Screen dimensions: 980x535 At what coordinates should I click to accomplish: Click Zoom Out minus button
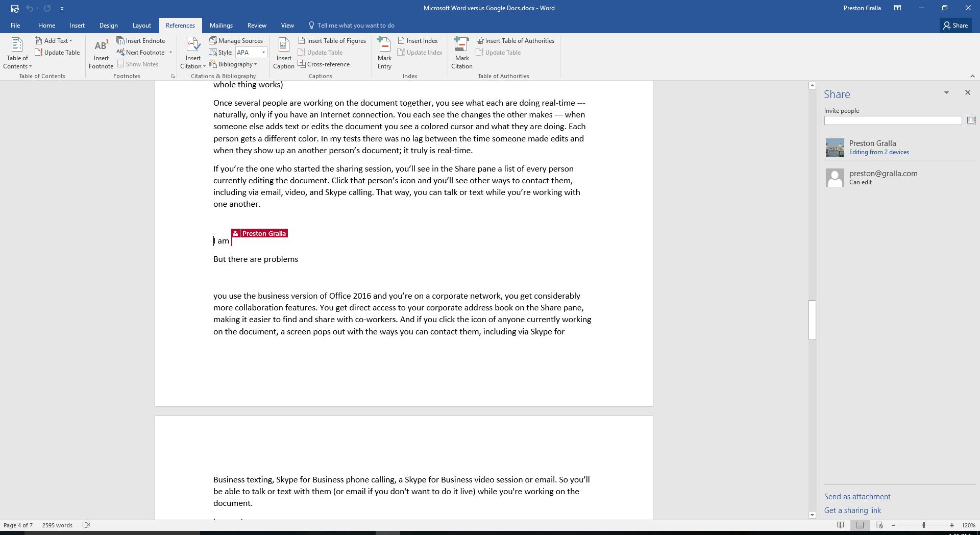(x=893, y=525)
